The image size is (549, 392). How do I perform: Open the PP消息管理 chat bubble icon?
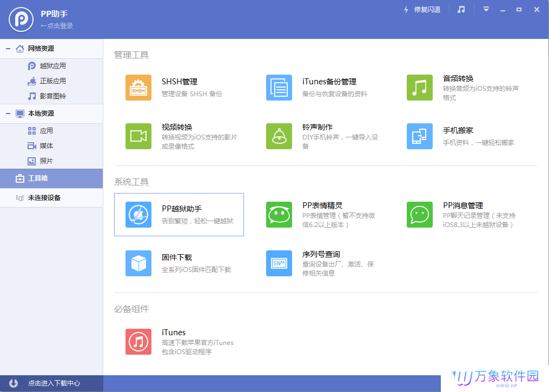tap(419, 215)
